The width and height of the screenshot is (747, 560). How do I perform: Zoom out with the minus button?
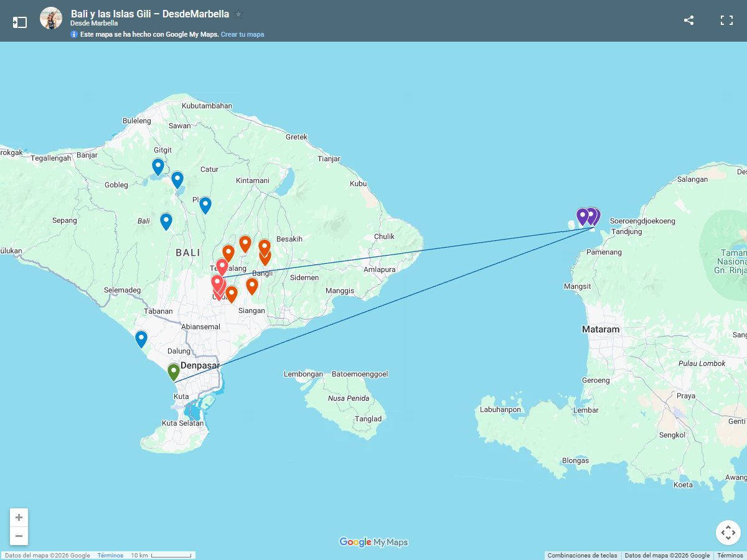point(19,536)
